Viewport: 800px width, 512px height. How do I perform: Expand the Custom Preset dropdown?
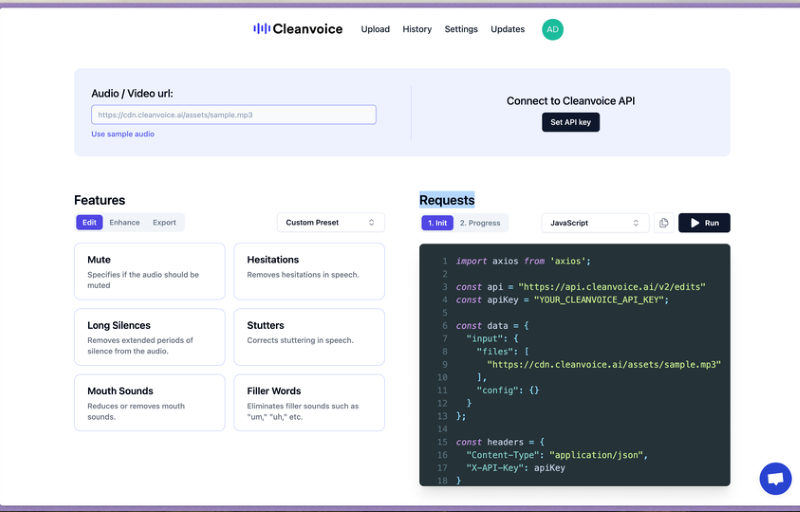click(330, 223)
